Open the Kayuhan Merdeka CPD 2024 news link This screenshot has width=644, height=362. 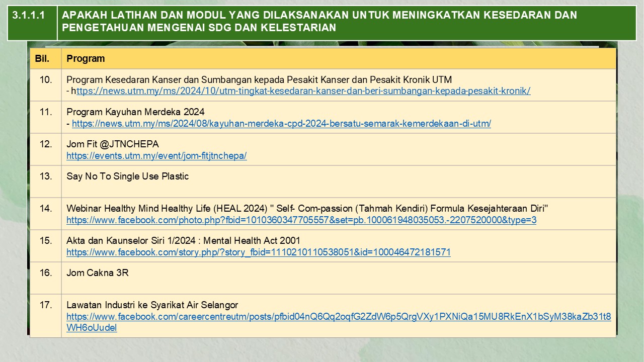281,123
